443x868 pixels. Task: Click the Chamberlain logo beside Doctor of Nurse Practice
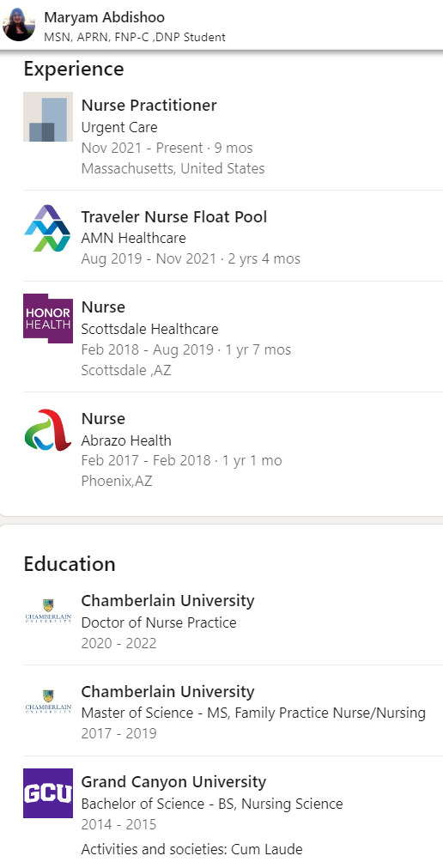coord(48,612)
